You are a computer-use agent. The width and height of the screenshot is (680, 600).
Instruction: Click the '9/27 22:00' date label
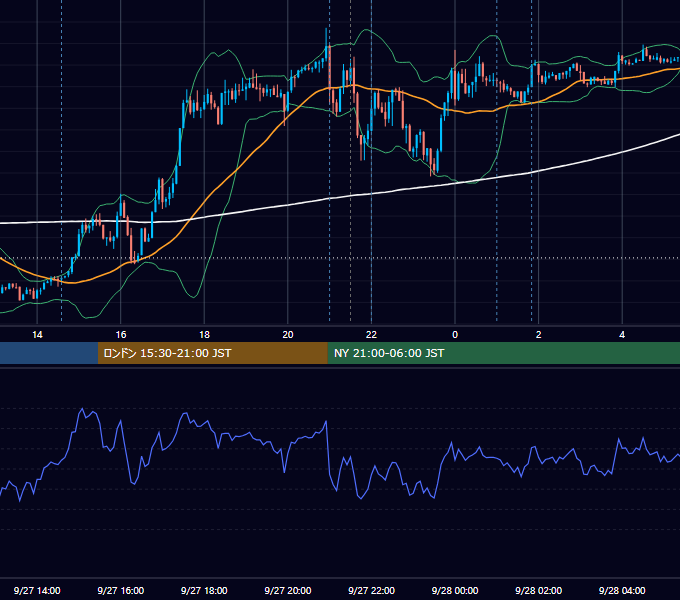tap(371, 590)
